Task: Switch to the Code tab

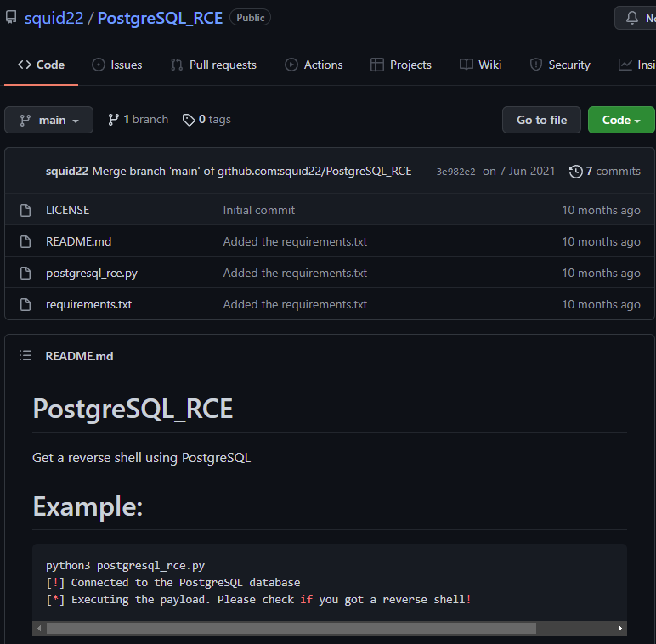Action: point(41,65)
